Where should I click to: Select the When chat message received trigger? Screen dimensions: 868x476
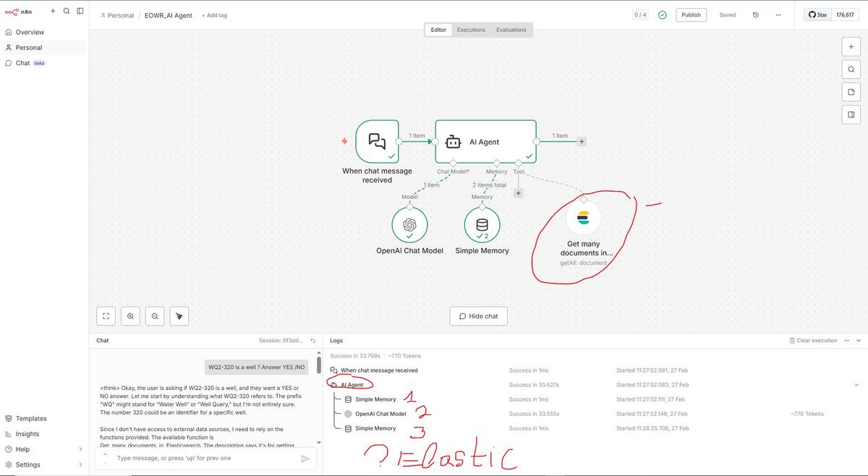[x=377, y=141]
